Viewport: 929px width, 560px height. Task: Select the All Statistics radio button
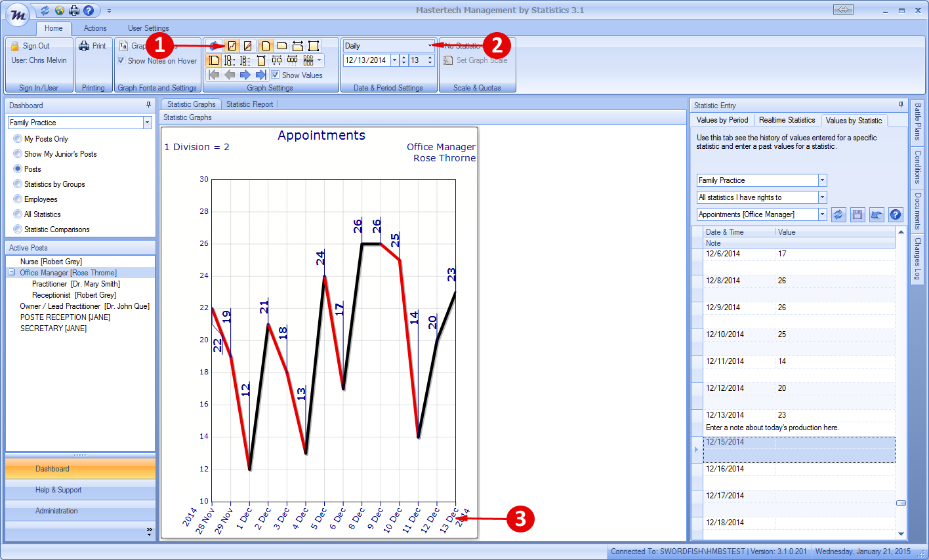click(18, 214)
